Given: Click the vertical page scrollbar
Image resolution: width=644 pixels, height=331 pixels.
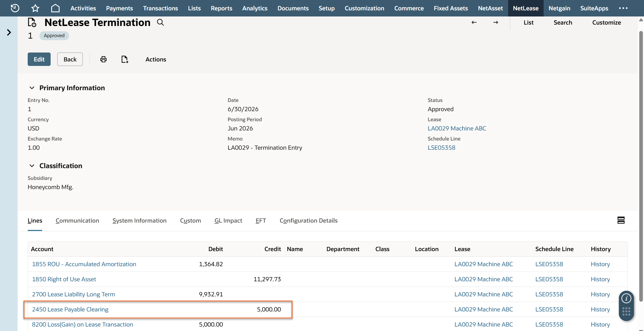Looking at the screenshot, I should pyautogui.click(x=641, y=168).
